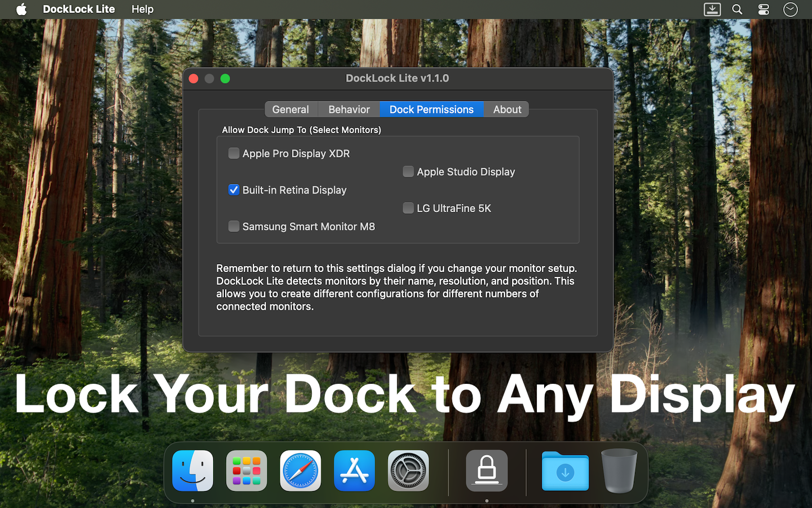Click the download tray menu bar icon
Viewport: 812px width, 508px height.
[712, 9]
